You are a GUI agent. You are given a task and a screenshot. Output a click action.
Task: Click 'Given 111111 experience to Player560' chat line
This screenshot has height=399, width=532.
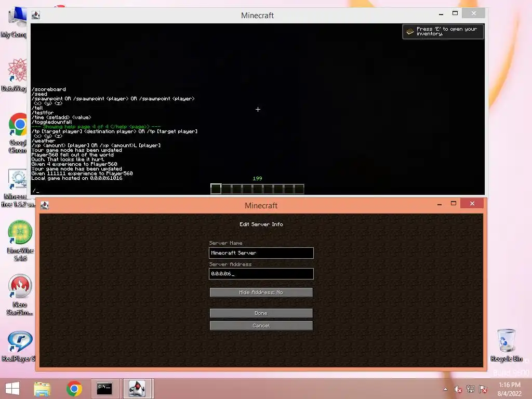[x=82, y=174]
